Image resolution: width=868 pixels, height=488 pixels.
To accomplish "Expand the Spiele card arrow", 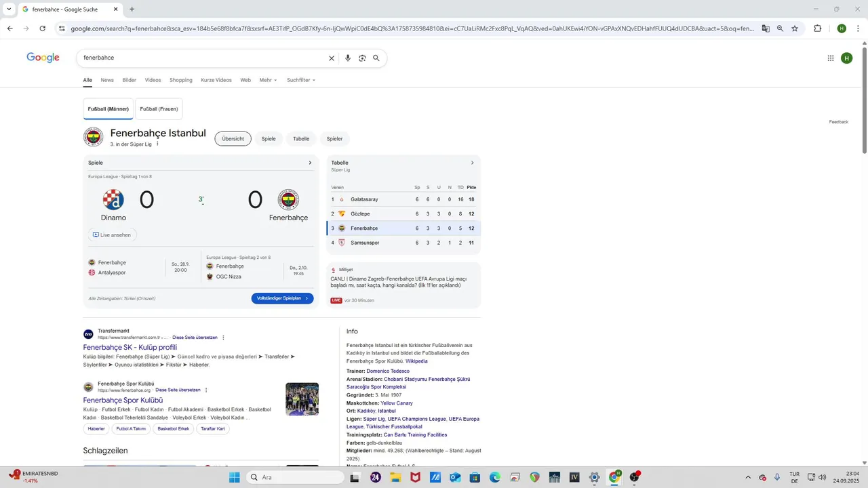I will click(x=310, y=163).
